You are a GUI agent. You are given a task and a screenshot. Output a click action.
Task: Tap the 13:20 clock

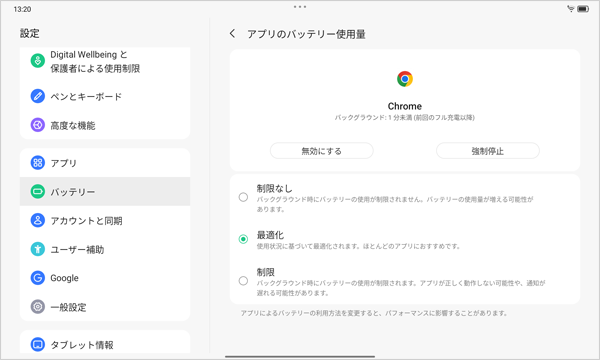pos(22,9)
